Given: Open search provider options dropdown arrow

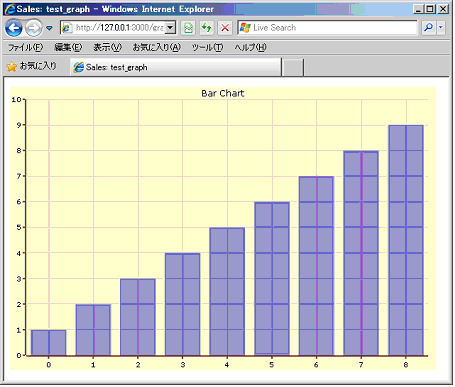Looking at the screenshot, I should click(441, 28).
